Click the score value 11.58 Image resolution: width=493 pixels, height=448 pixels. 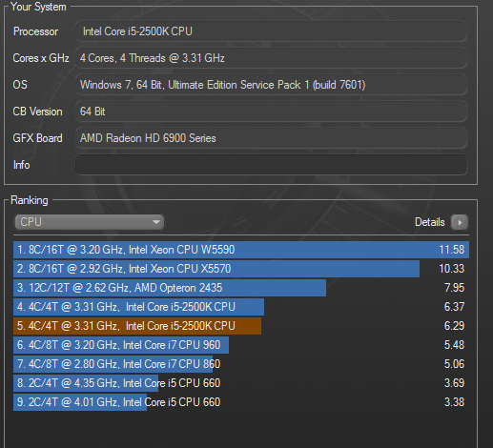tap(452, 250)
